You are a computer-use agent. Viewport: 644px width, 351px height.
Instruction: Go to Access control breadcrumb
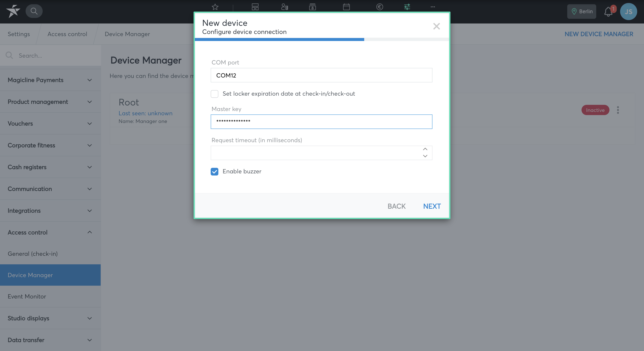coord(67,34)
